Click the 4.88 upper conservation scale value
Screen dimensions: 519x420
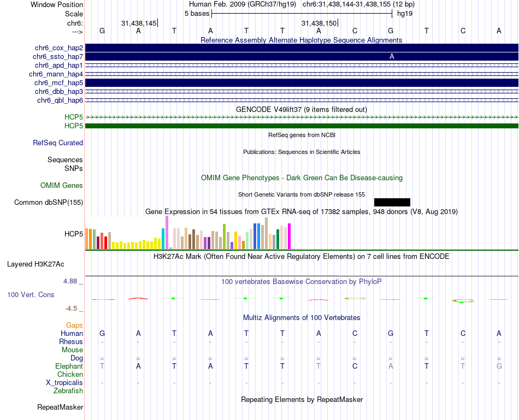pyautogui.click(x=70, y=281)
